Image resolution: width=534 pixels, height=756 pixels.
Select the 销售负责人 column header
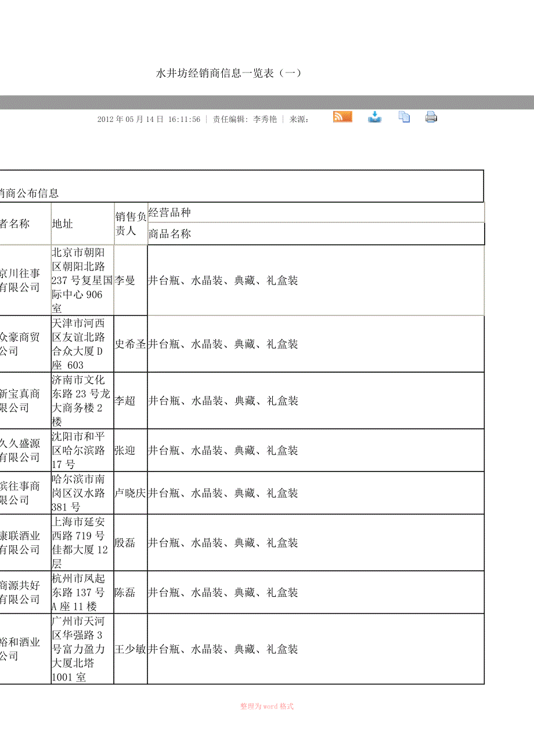coord(131,224)
